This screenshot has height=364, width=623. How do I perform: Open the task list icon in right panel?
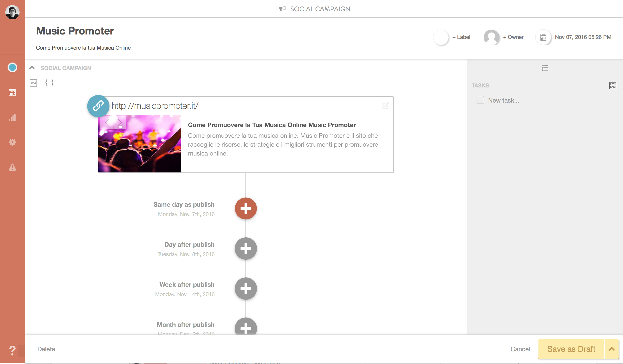[x=545, y=68]
